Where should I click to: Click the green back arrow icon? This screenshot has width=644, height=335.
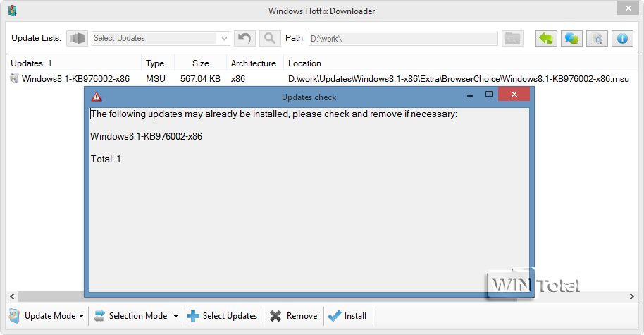tap(546, 39)
